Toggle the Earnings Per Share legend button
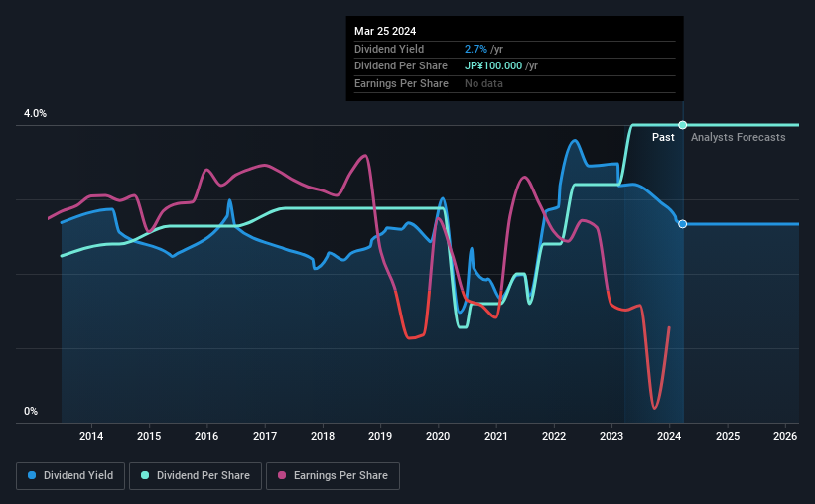 (x=333, y=476)
